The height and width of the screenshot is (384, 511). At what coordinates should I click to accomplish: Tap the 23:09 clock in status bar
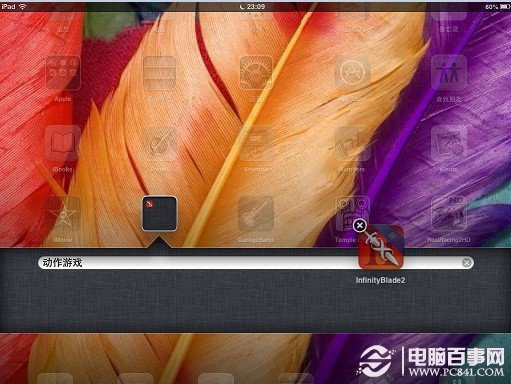(x=256, y=6)
